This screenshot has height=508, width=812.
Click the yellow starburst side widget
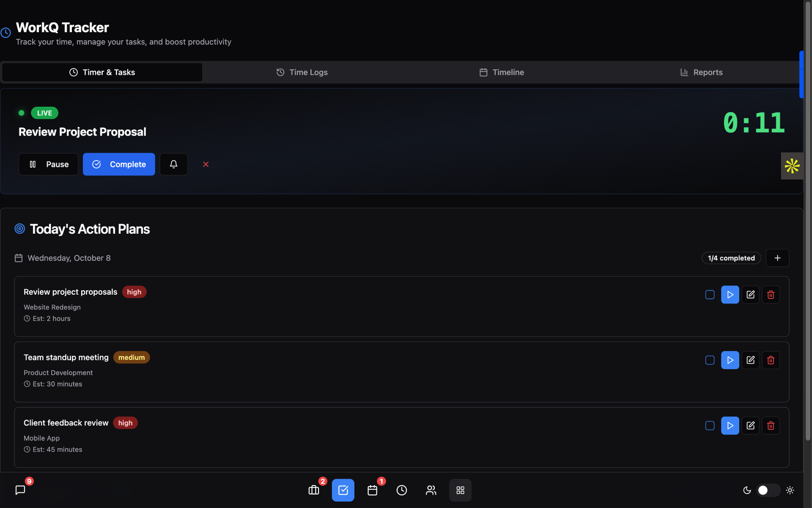792,166
